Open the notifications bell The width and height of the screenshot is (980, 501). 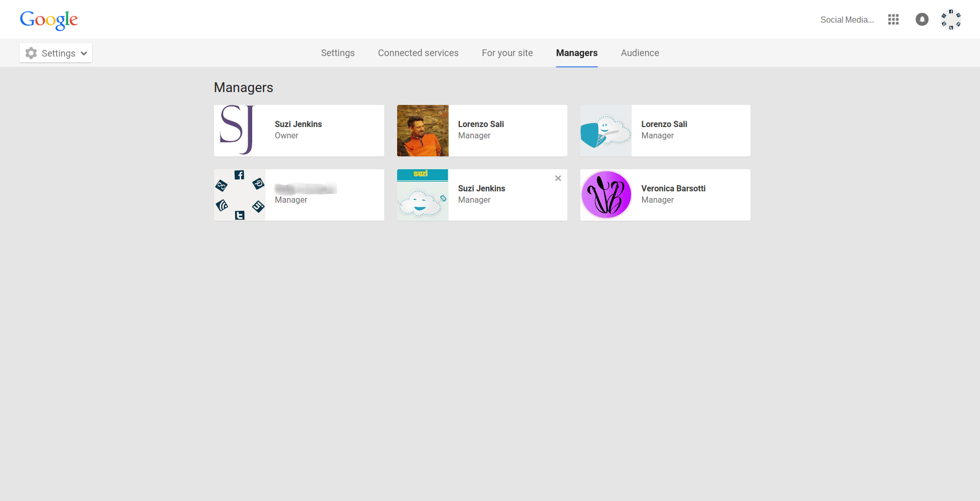coord(922,20)
